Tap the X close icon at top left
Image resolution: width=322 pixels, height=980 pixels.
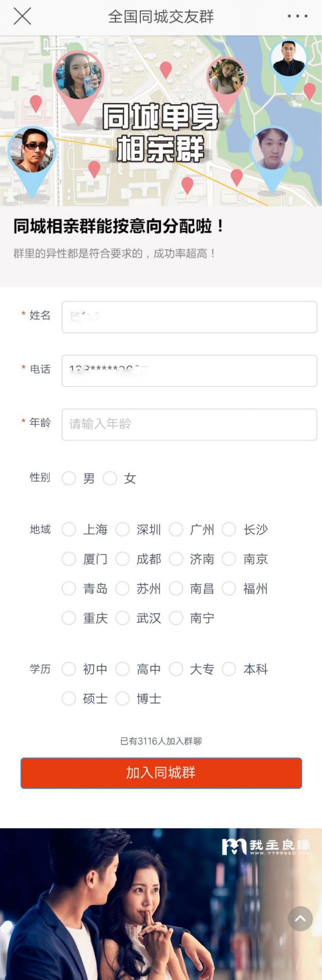22,17
